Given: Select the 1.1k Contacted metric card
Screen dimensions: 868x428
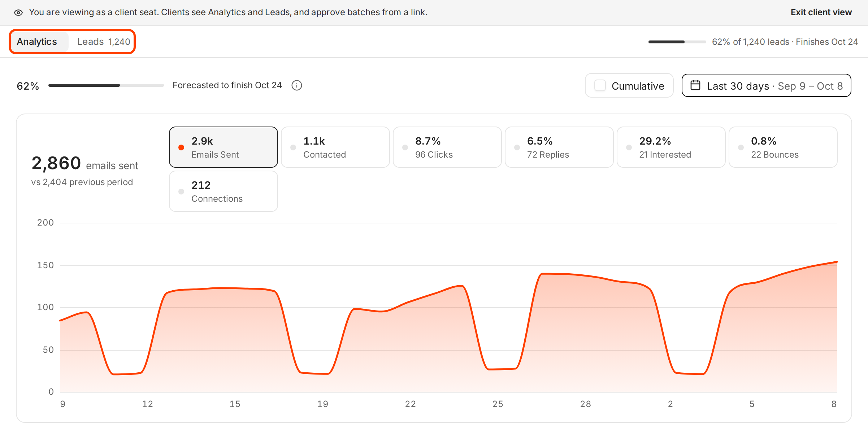Looking at the screenshot, I should [335, 147].
